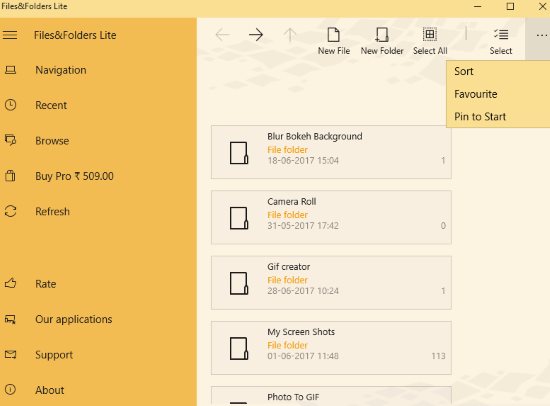This screenshot has height=406, width=550.
Task: Open the Blur Bokeh Background folder
Action: coord(331,152)
